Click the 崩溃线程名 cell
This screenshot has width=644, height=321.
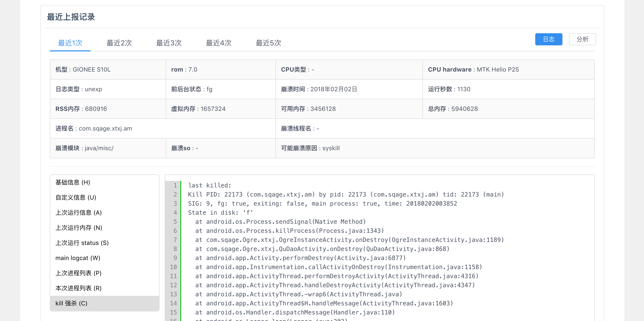tap(435, 129)
